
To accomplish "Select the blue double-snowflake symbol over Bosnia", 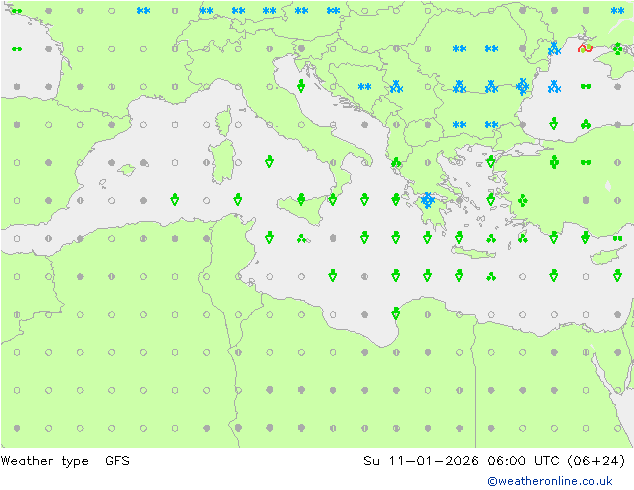I will pos(364,87).
